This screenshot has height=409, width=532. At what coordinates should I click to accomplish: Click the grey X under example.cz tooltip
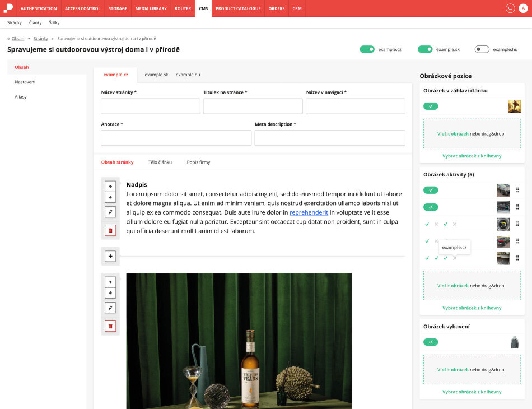click(x=455, y=258)
